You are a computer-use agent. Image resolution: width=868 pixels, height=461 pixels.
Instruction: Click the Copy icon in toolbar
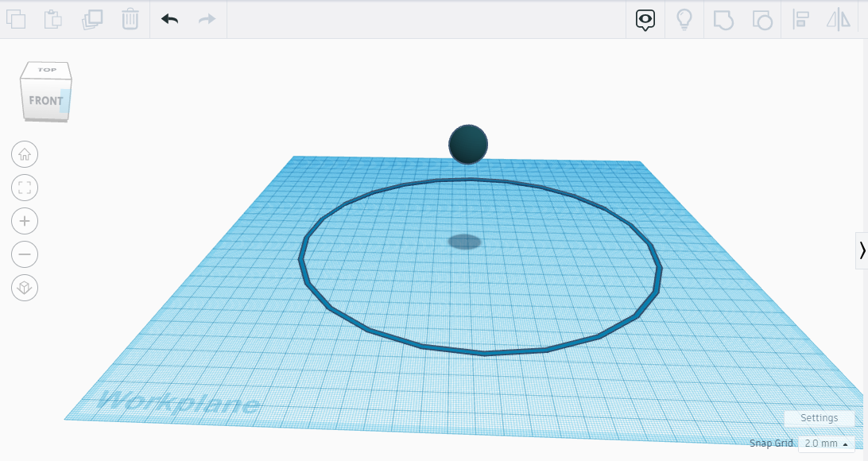16,19
